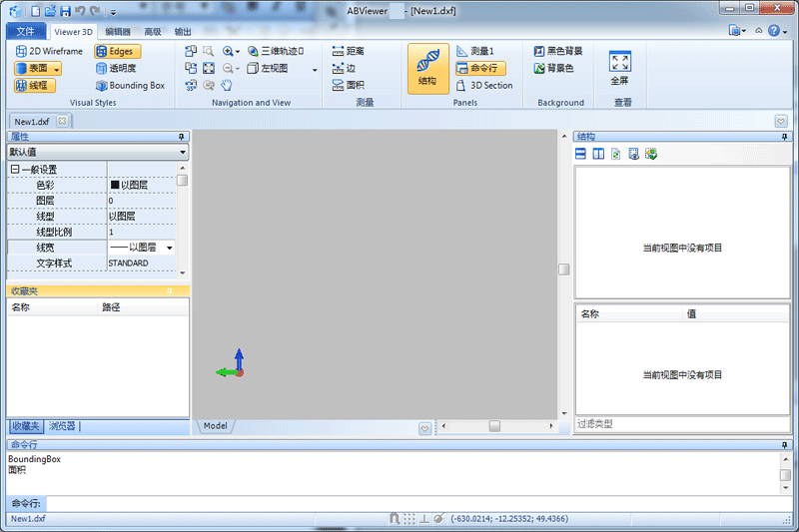Open the 3D Section panel
799x532 pixels.
(484, 85)
